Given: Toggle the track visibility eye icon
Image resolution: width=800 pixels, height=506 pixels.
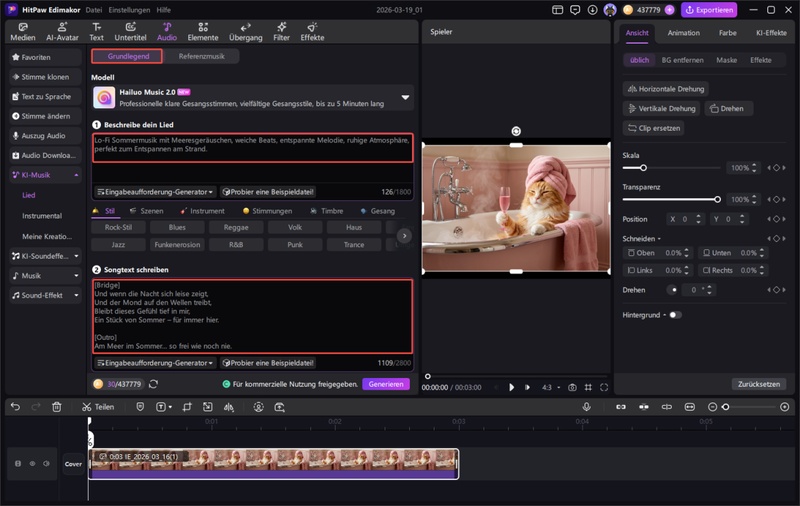Looking at the screenshot, I should tap(32, 464).
